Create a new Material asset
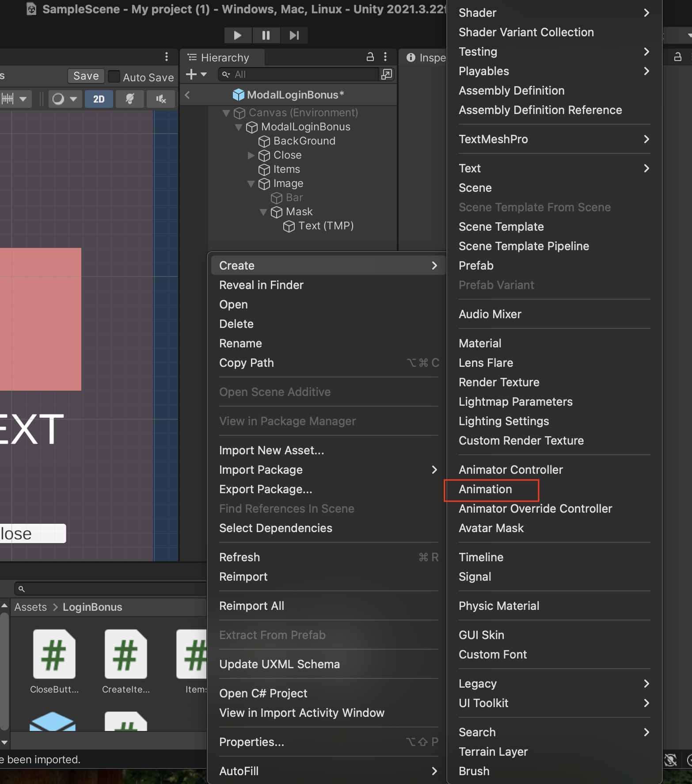Viewport: 692px width, 784px height. (554, 343)
